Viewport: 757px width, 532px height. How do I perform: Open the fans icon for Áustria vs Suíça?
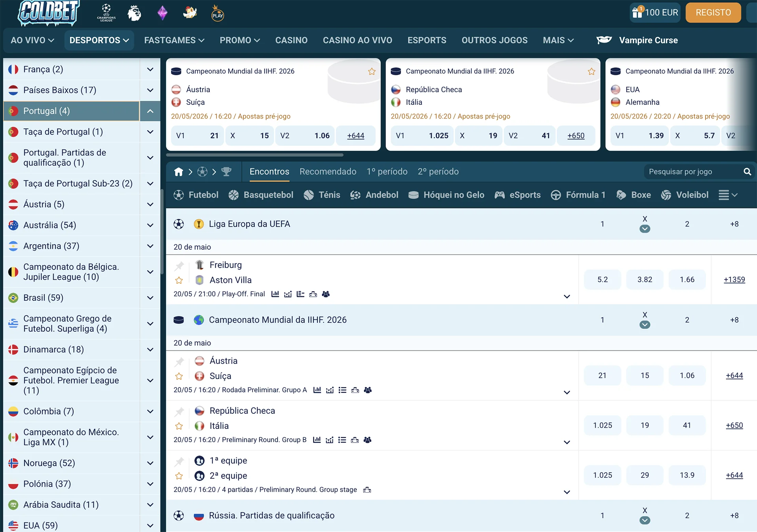(x=368, y=390)
